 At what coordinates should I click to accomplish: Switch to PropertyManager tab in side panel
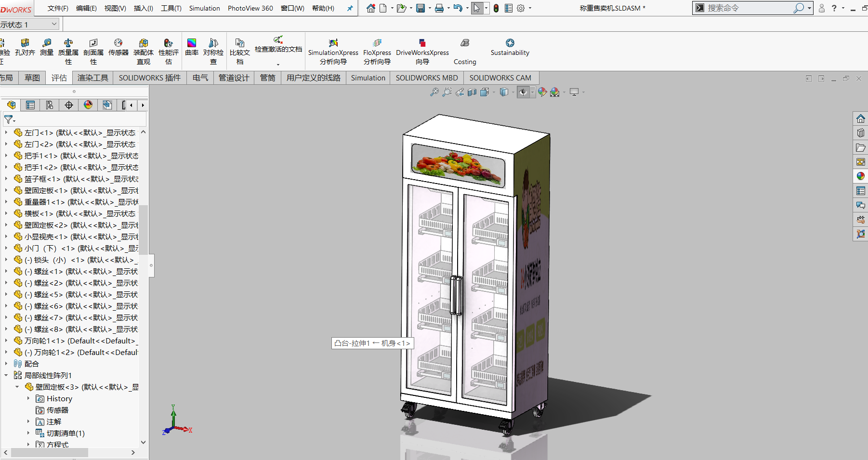pyautogui.click(x=30, y=105)
